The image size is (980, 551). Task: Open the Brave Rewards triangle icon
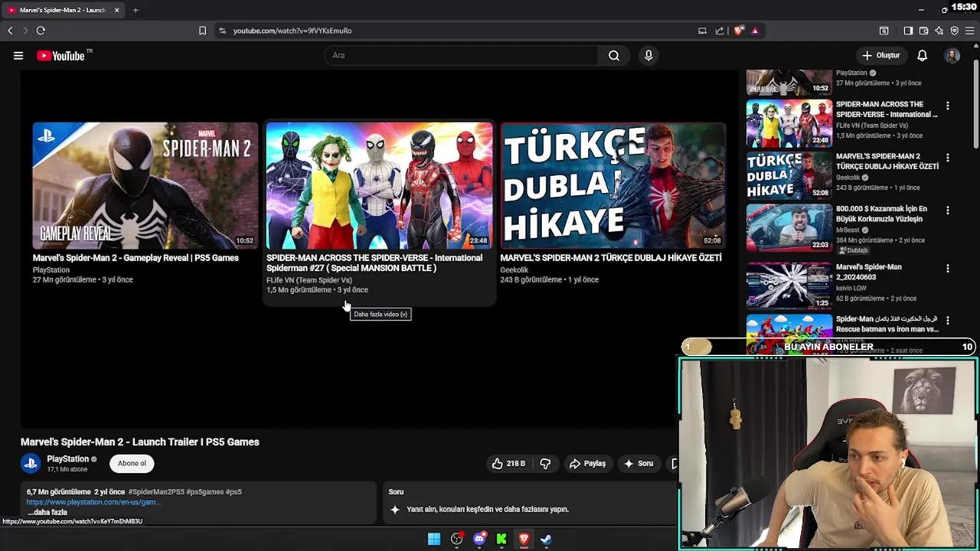755,31
